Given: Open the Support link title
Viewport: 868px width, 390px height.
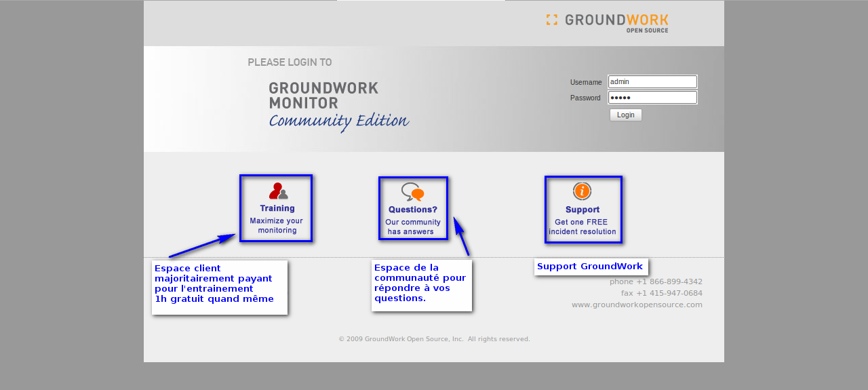Looking at the screenshot, I should point(582,210).
